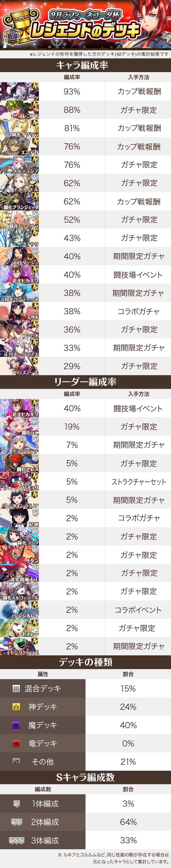Click the double S icon for 2体編成
The height and width of the screenshot is (868, 171).
coord(16,822)
